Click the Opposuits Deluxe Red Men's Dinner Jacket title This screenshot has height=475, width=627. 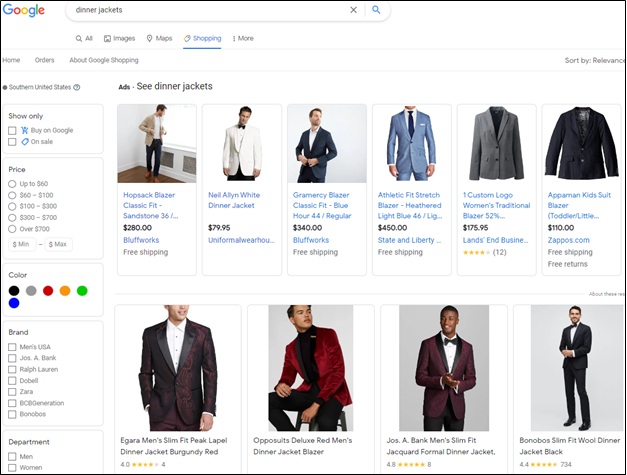click(x=303, y=446)
